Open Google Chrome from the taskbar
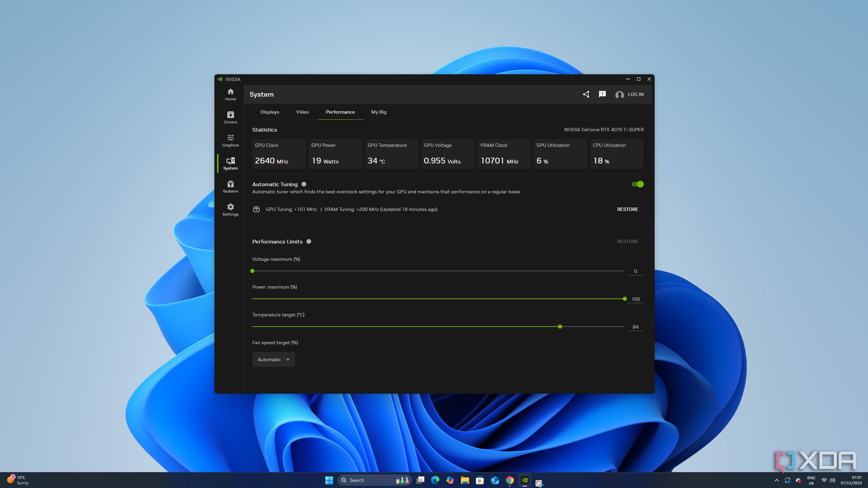 [509, 480]
